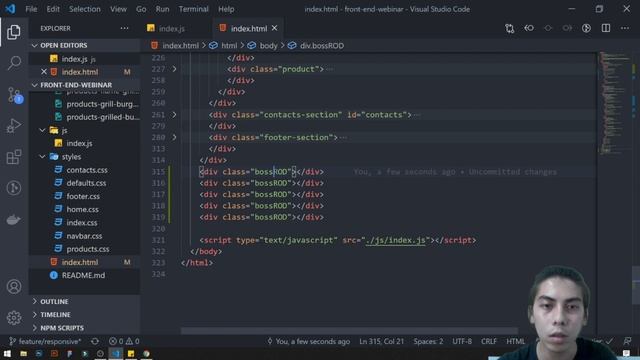Open README.md in the file tree
The image size is (640, 360).
coord(83,276)
